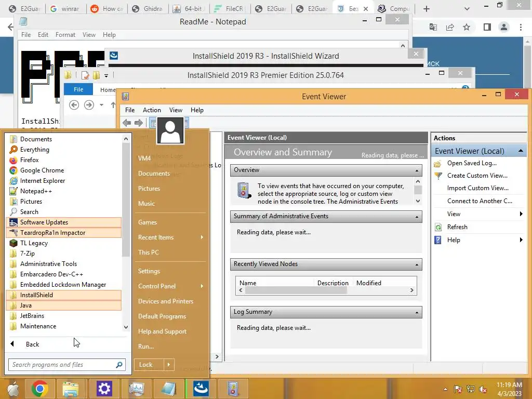This screenshot has width=532, height=399.
Task: Switch to Event Viewer taskbar icon
Action: (x=233, y=389)
